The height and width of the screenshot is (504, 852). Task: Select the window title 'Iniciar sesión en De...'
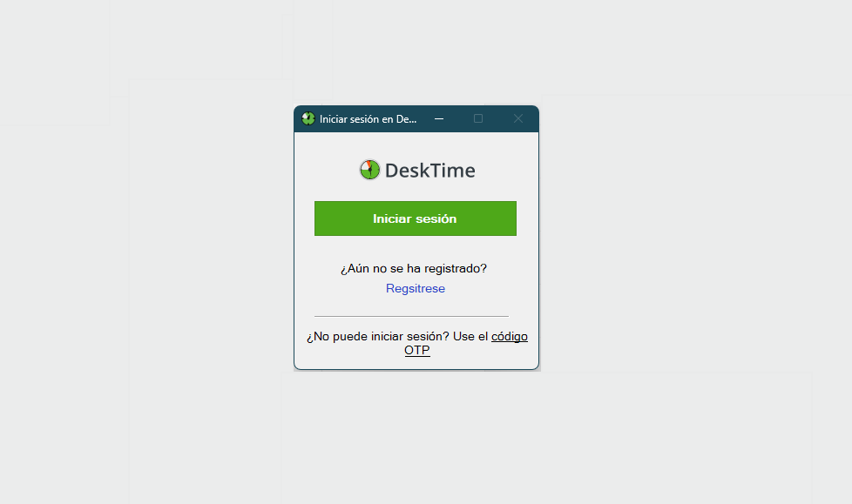point(368,119)
